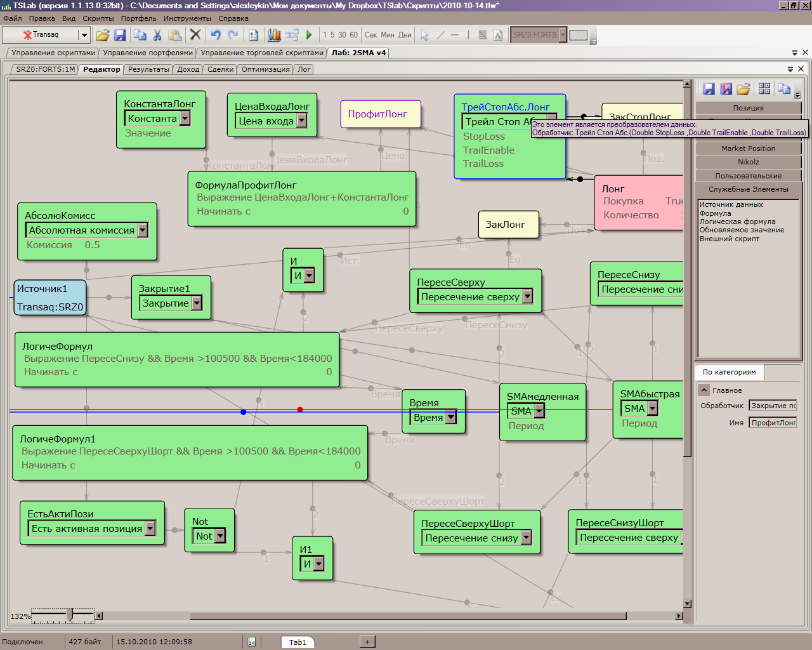Toggle the 30 timeframe button
This screenshot has width=812, height=650.
(342, 35)
